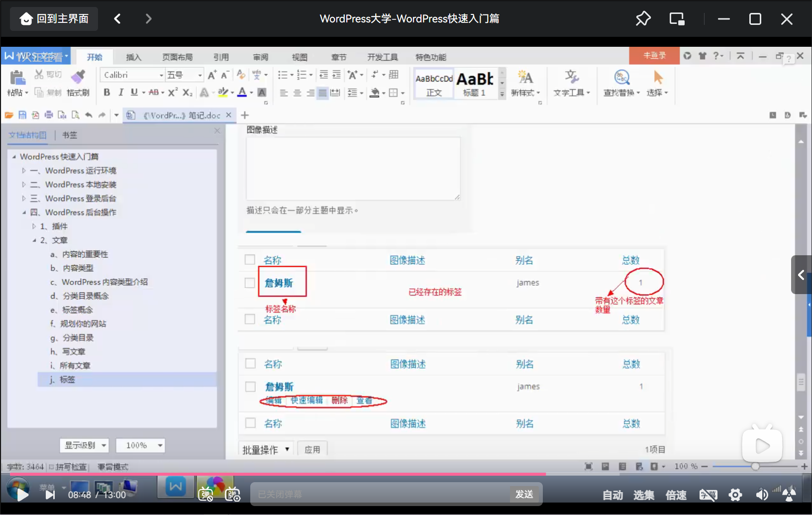Image resolution: width=812 pixels, height=515 pixels.
Task: Click the 未登录 login button
Action: pos(654,56)
